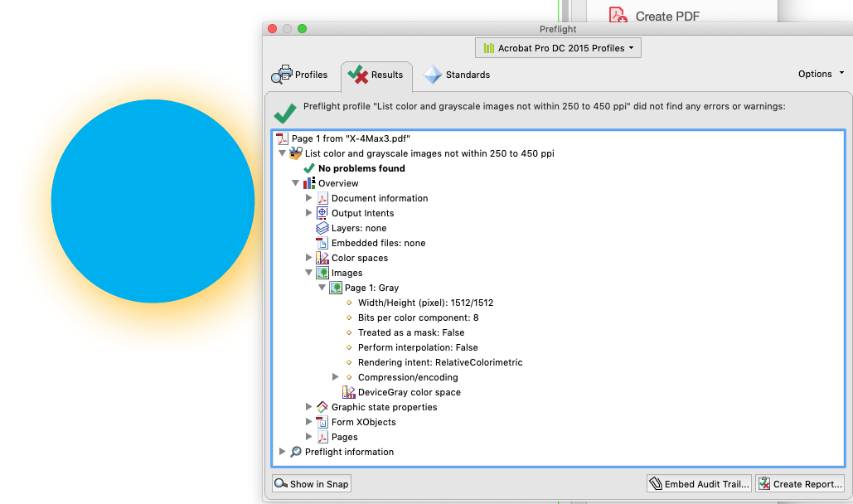Collapse the Page 1: Gray entry
Image resolution: width=853 pixels, height=504 pixels.
click(322, 288)
